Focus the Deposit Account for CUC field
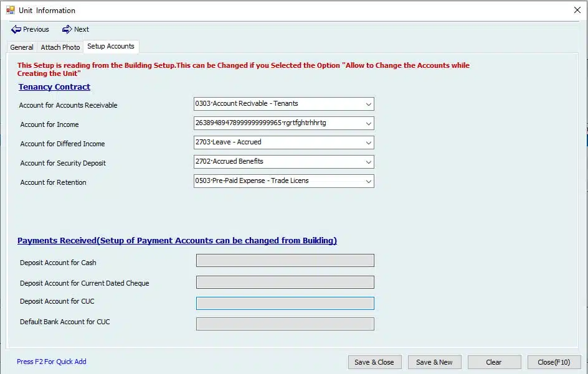 (x=285, y=303)
